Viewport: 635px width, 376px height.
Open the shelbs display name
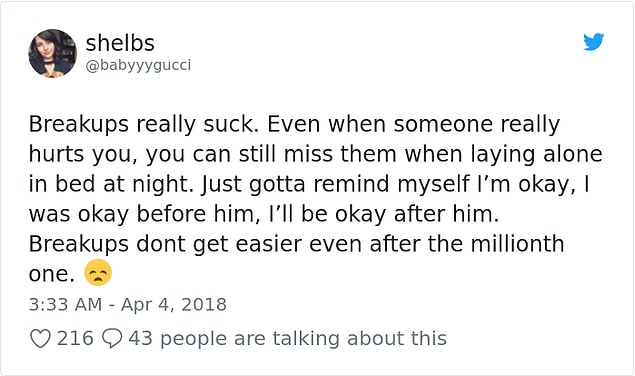pyautogui.click(x=120, y=43)
